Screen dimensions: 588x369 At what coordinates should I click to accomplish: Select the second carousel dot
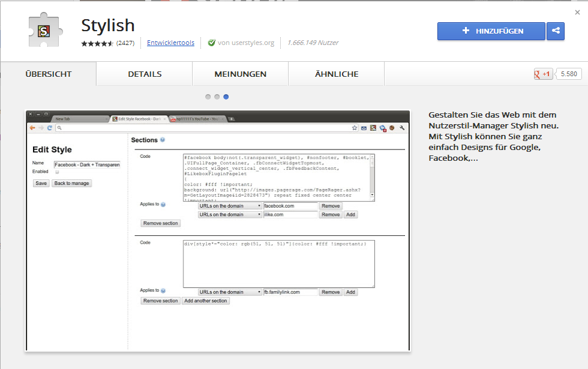(217, 97)
